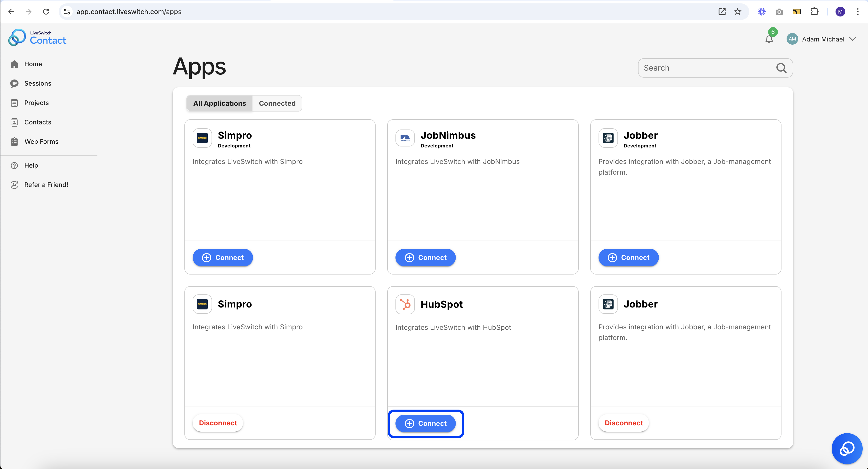Click the HubSpot card title
The height and width of the screenshot is (469, 868).
(442, 304)
